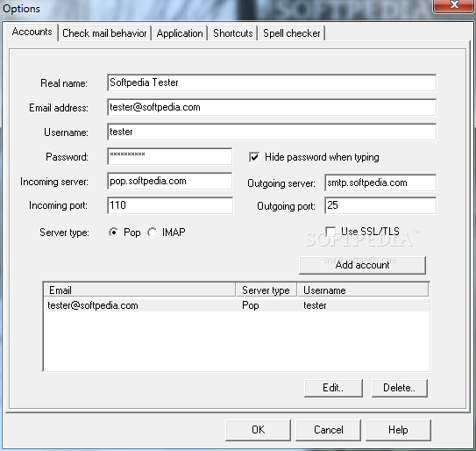Image resolution: width=476 pixels, height=451 pixels.
Task: Click the Email address input field
Action: pyautogui.click(x=272, y=107)
